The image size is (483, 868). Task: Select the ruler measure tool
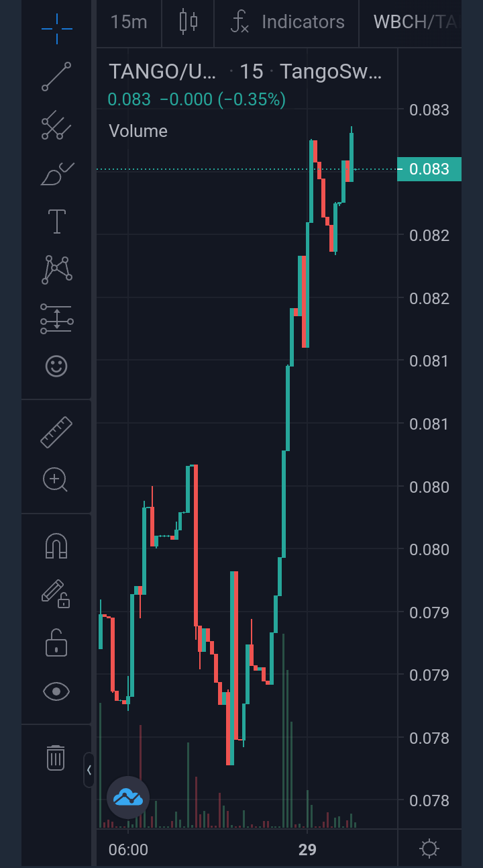[56, 432]
